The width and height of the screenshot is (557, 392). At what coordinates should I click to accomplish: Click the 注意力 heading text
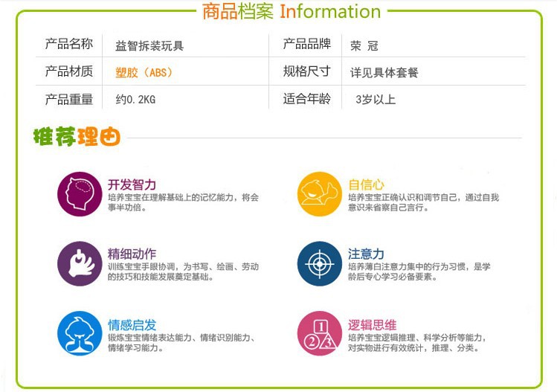[366, 254]
